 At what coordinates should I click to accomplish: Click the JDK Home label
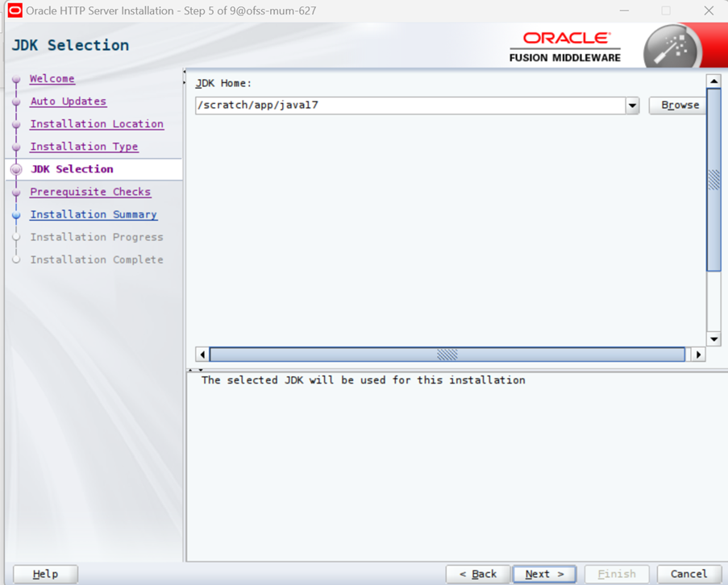click(x=223, y=84)
